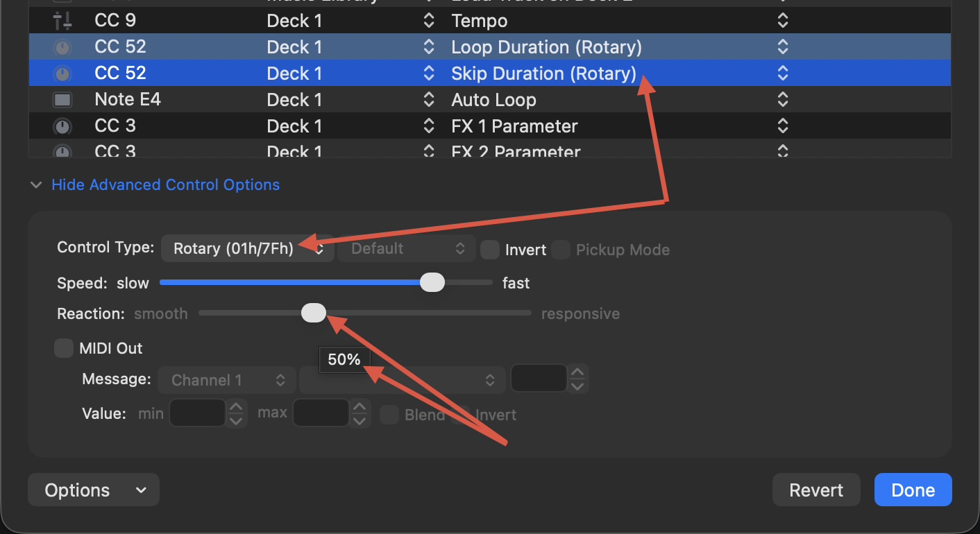Viewport: 980px width, 534px height.
Task: Click the Done button
Action: [x=913, y=490]
